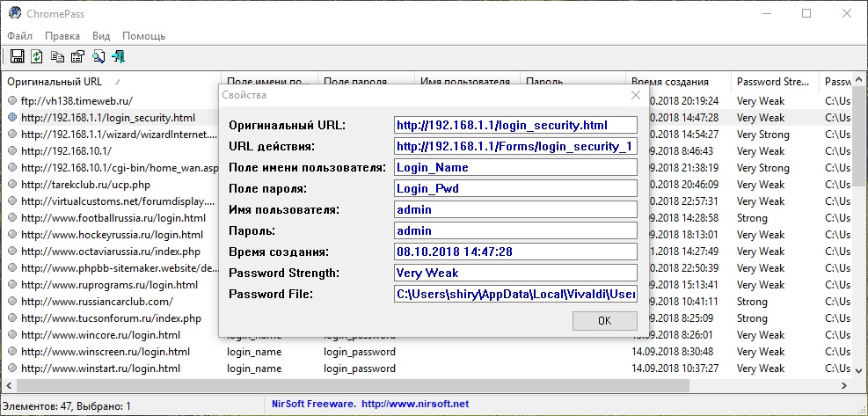Click the Copy selected items toolbar icon

pos(57,56)
